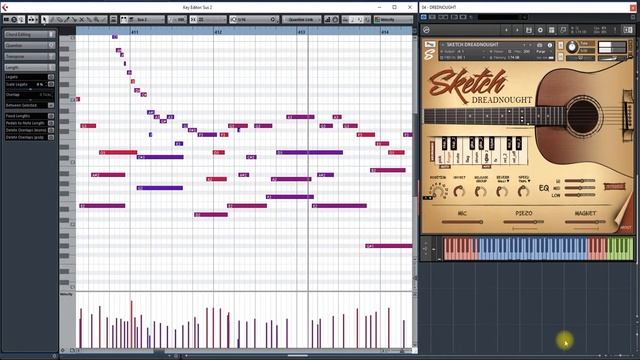This screenshot has width=640, height=360.
Task: Click Kontakt's previous preset arrow
Action: coord(506,30)
